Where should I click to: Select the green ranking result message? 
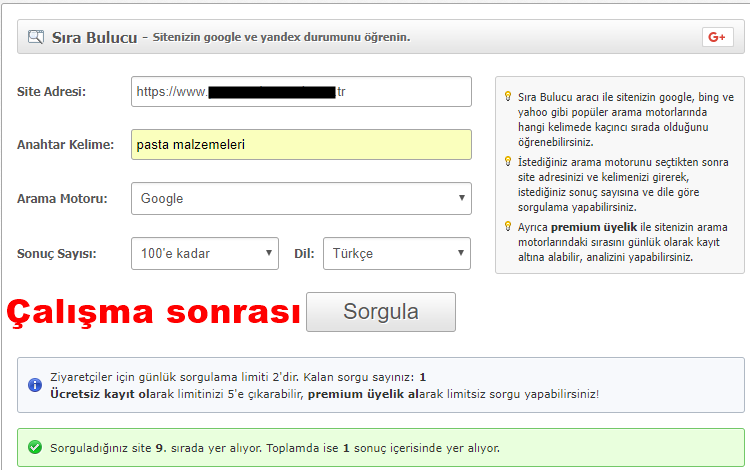(275, 447)
